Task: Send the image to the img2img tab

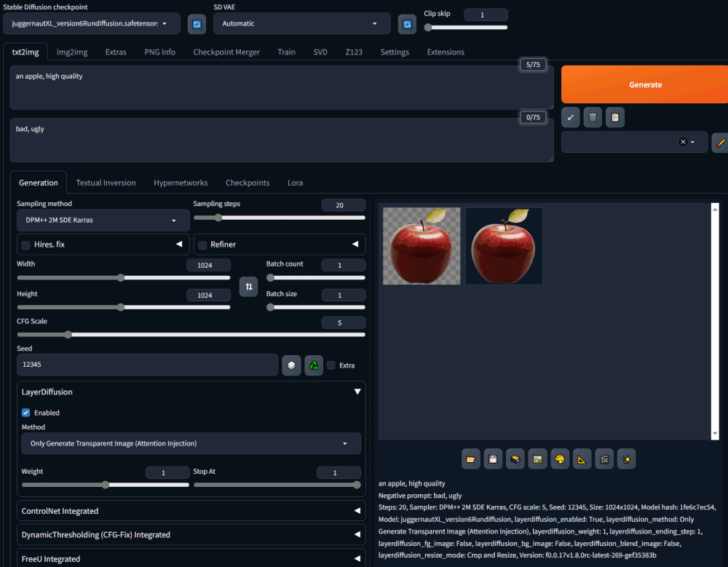Action: tap(537, 459)
